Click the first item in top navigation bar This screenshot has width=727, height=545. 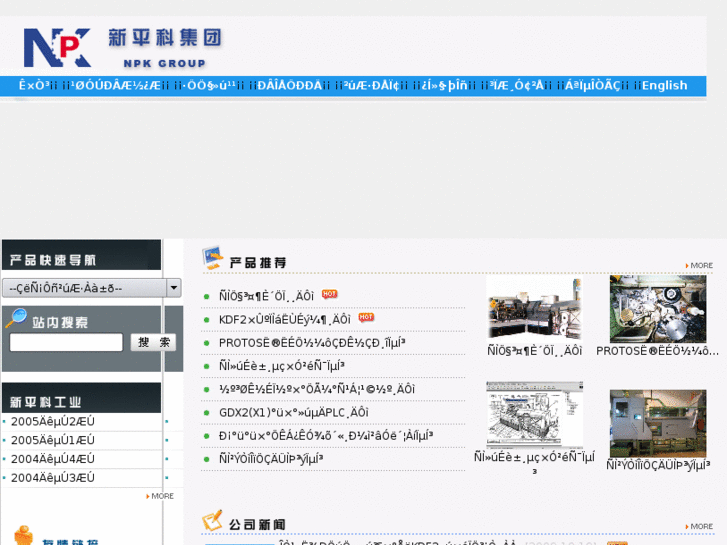click(34, 86)
